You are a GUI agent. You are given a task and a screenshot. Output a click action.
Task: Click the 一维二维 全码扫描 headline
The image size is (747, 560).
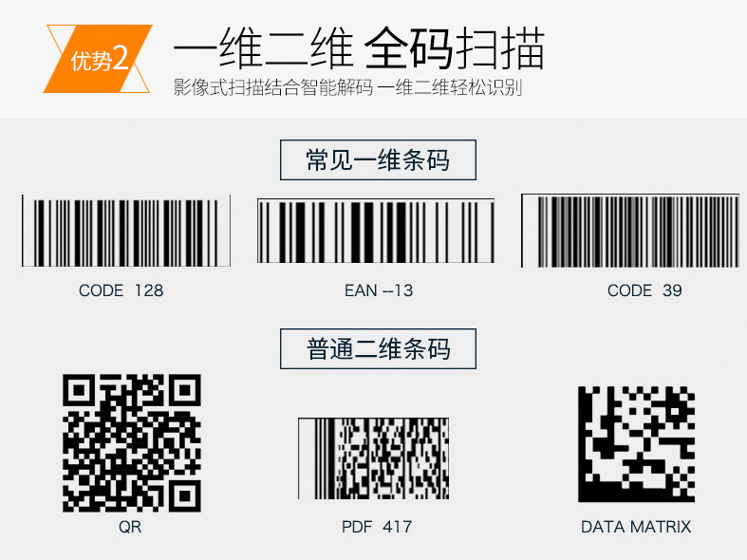click(359, 48)
